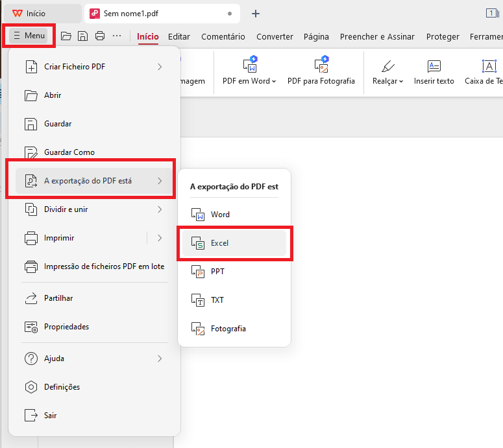
Task: Click the Ajuda question mark icon
Action: click(31, 359)
